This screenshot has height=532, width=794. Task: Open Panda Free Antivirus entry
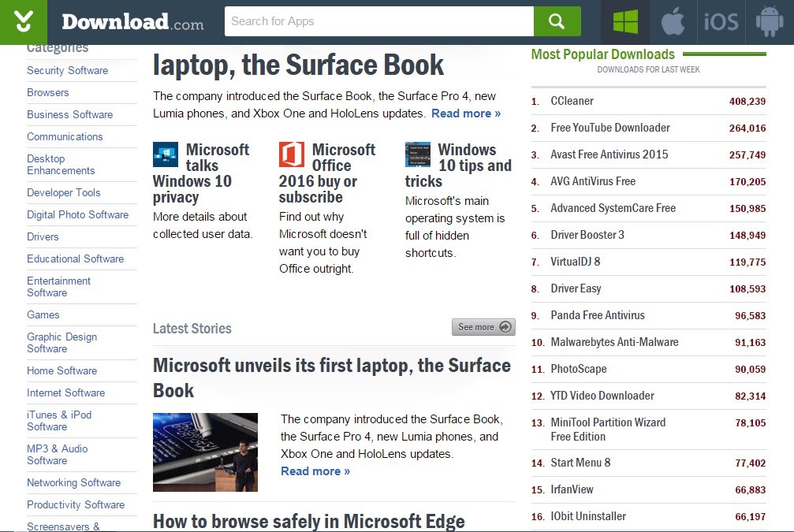598,315
